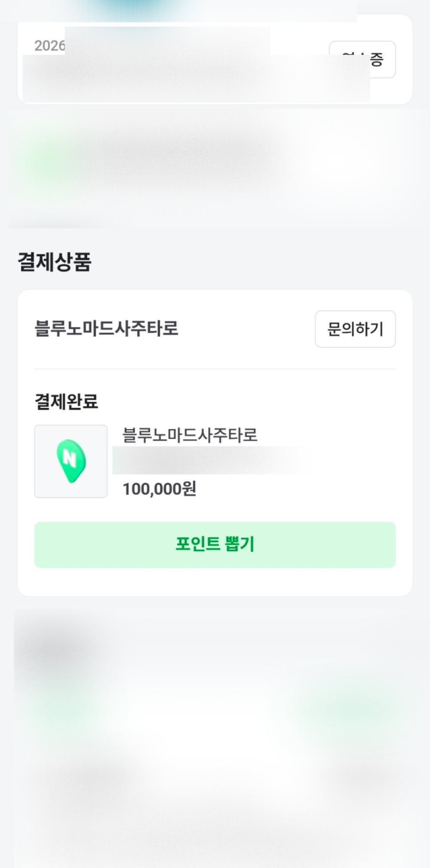The width and height of the screenshot is (430, 868).
Task: Select the 블루노마드사주타로 store header title
Action: click(106, 328)
